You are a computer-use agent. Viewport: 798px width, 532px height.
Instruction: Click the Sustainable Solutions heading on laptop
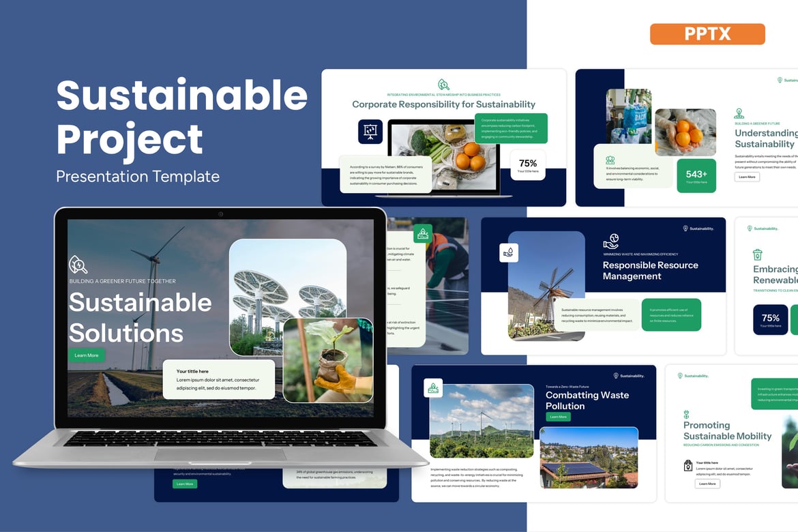[141, 317]
